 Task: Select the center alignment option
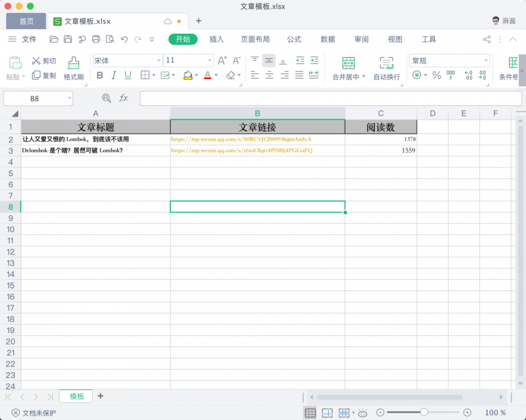(268, 75)
